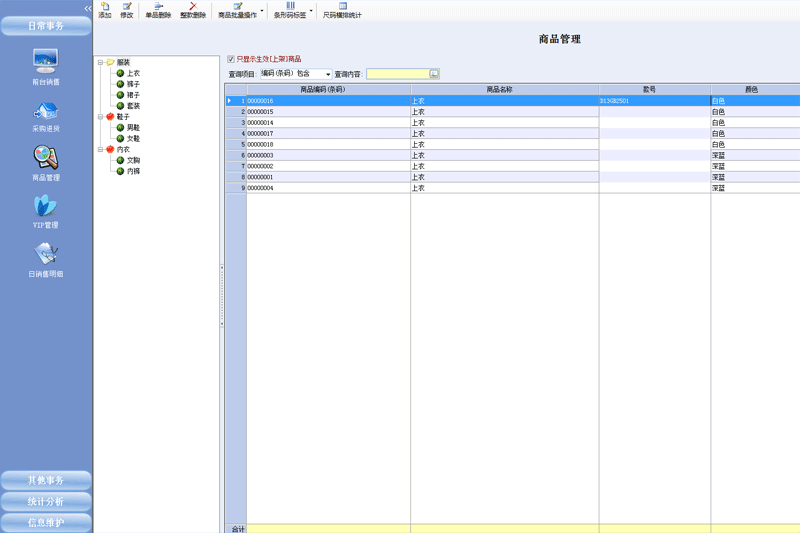Screen dimensions: 800x533
Task: Open the 商品批量操作 dropdown arrow
Action: coord(262,12)
